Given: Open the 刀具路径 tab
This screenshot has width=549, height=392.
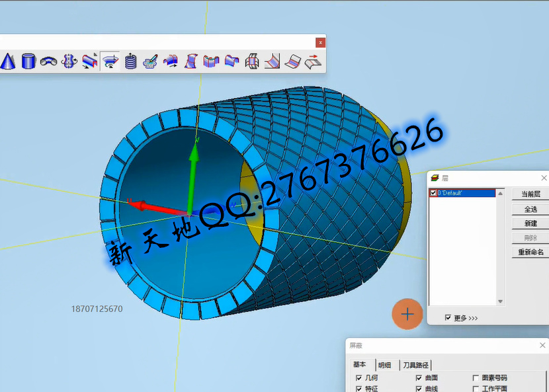Looking at the screenshot, I should (416, 365).
